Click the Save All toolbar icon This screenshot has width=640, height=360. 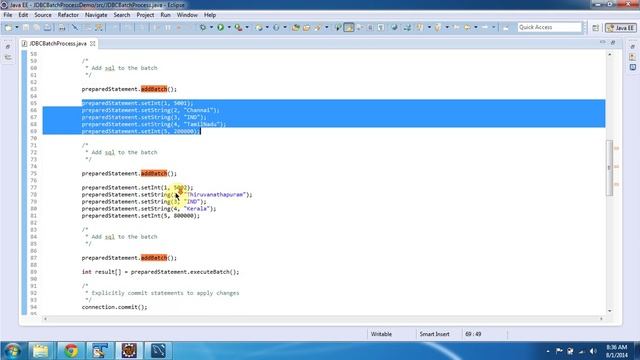(37, 27)
